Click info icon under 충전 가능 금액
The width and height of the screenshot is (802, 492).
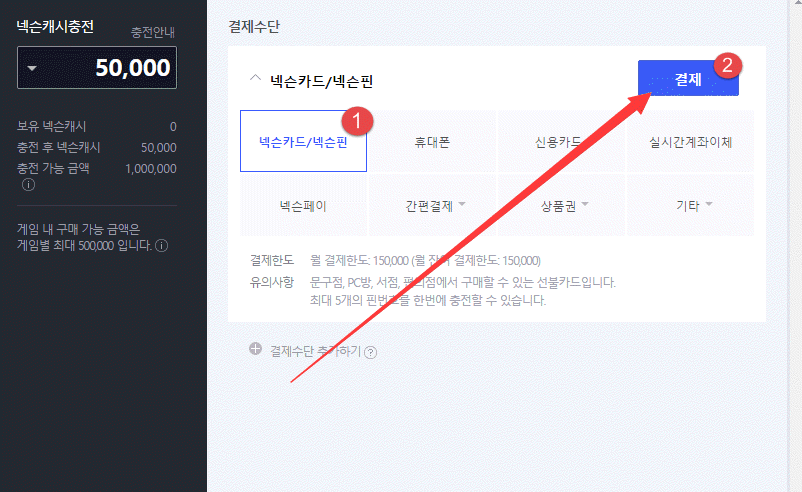point(29,185)
